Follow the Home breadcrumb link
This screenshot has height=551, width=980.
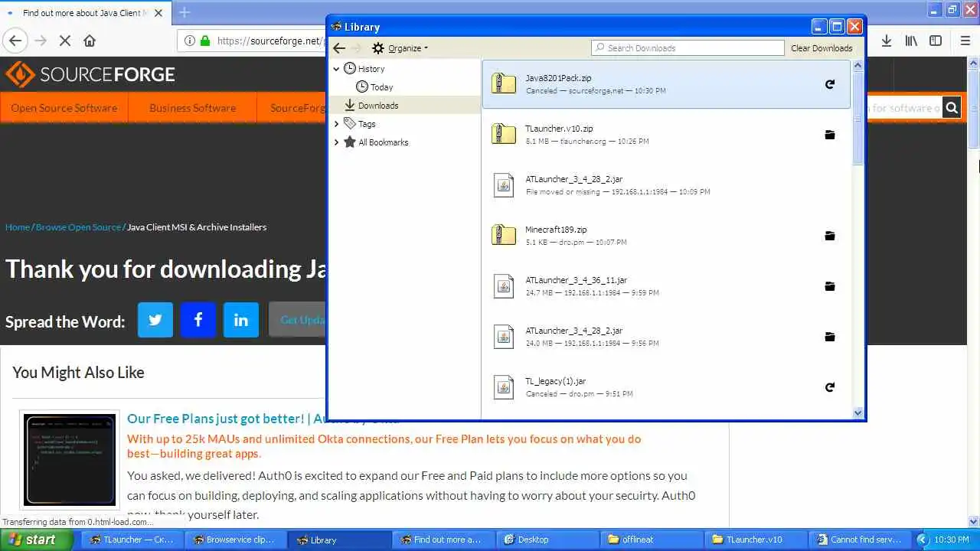click(18, 227)
